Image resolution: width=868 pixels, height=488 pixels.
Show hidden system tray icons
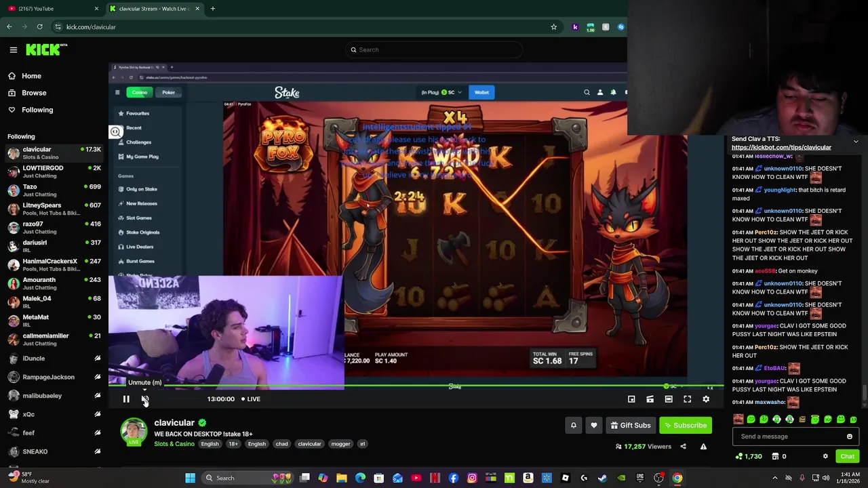click(x=775, y=479)
